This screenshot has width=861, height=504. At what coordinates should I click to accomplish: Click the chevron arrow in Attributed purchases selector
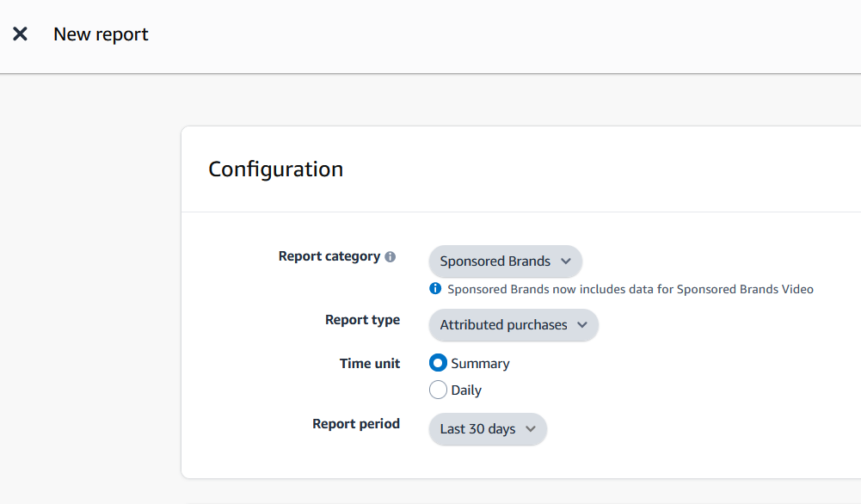(582, 325)
